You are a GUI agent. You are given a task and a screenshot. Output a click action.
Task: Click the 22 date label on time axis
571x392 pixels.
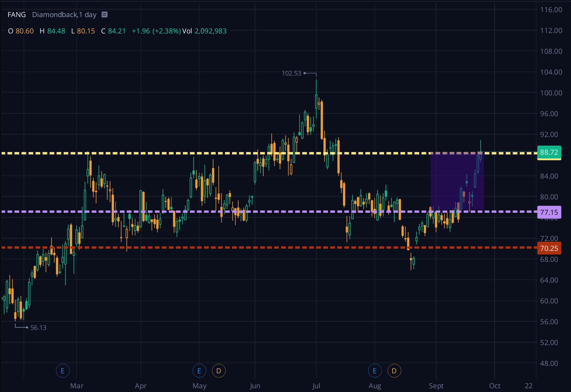[528, 386]
